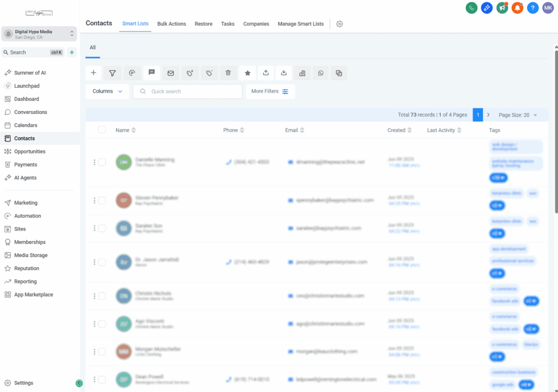
Task: Click the delete contacts trash icon
Action: pyautogui.click(x=228, y=73)
